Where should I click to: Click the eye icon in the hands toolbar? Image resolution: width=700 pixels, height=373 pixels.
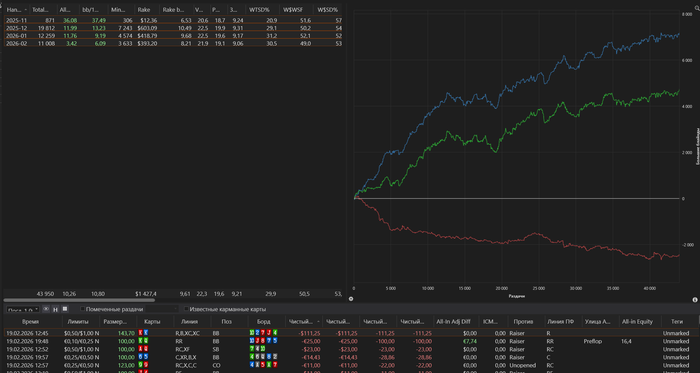[x=46, y=309]
